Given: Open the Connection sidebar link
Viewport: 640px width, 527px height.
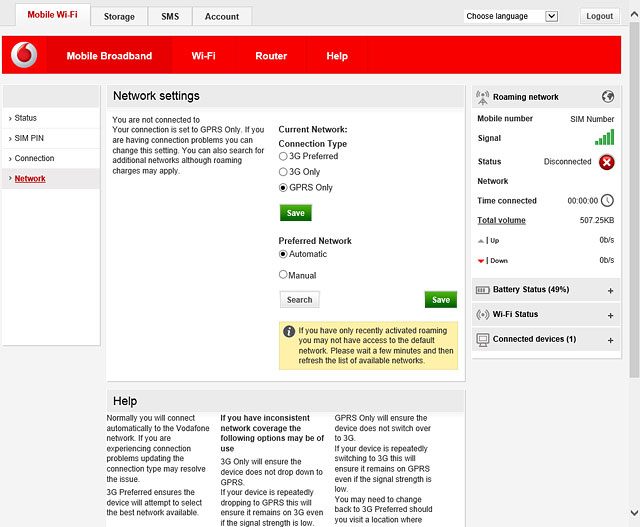Looking at the screenshot, I should (34, 158).
